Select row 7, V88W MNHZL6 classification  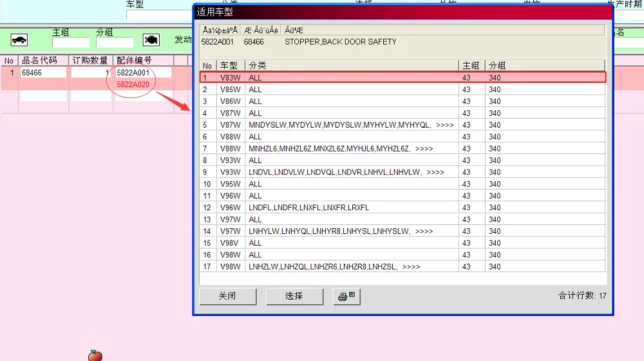(402, 148)
